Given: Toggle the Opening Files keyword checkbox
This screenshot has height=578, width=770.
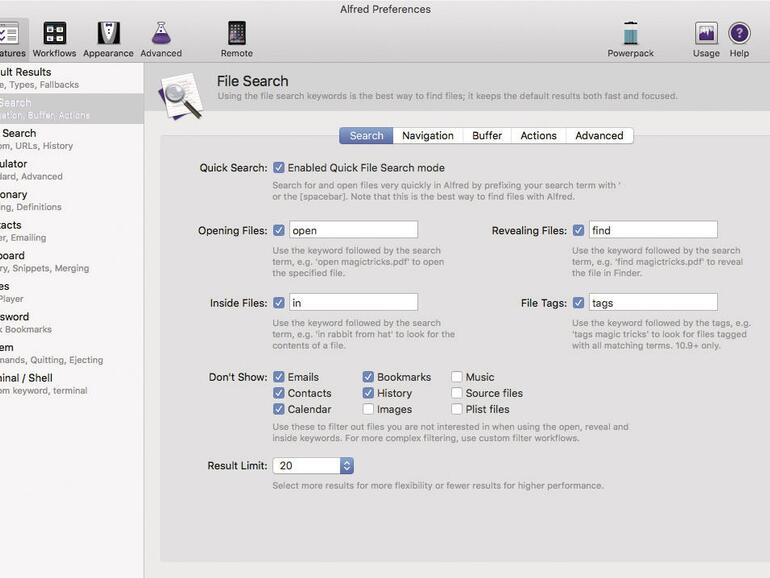Looking at the screenshot, I should tap(278, 230).
